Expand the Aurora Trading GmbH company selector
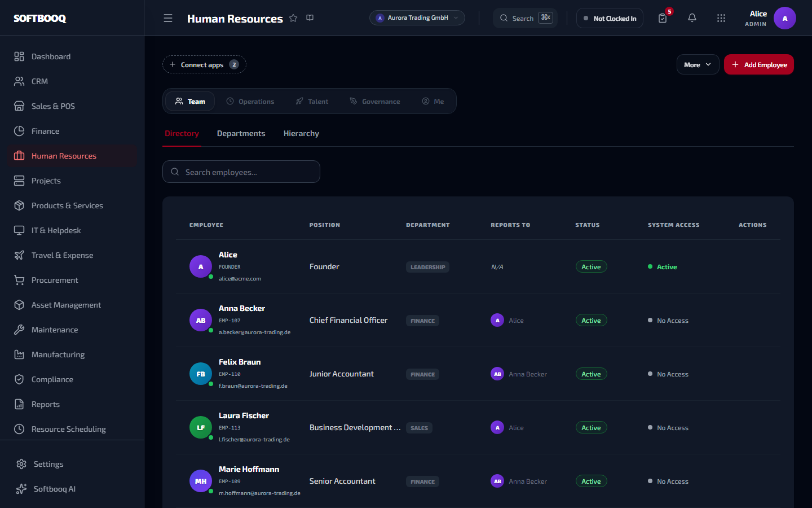Screen dimensions: 812x508 (417, 18)
